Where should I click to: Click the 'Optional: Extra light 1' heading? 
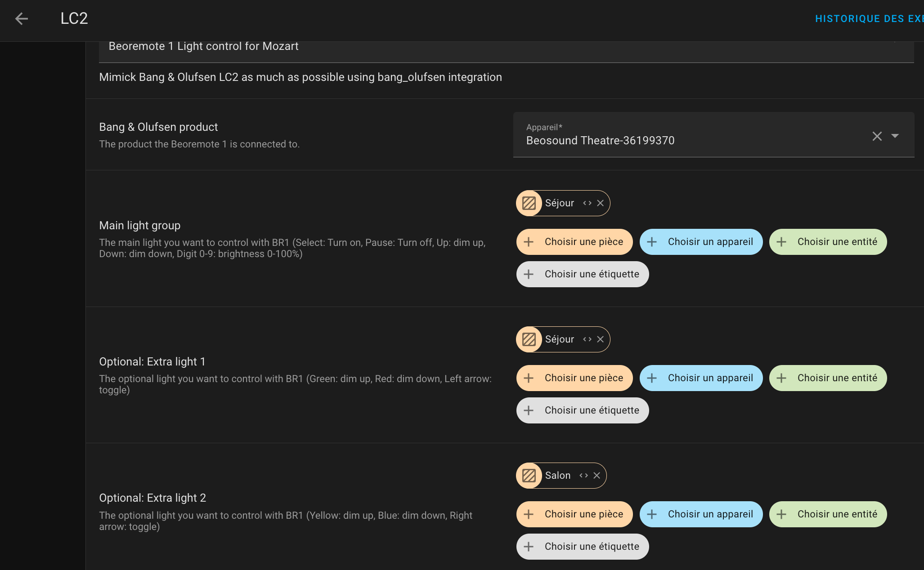pyautogui.click(x=152, y=362)
